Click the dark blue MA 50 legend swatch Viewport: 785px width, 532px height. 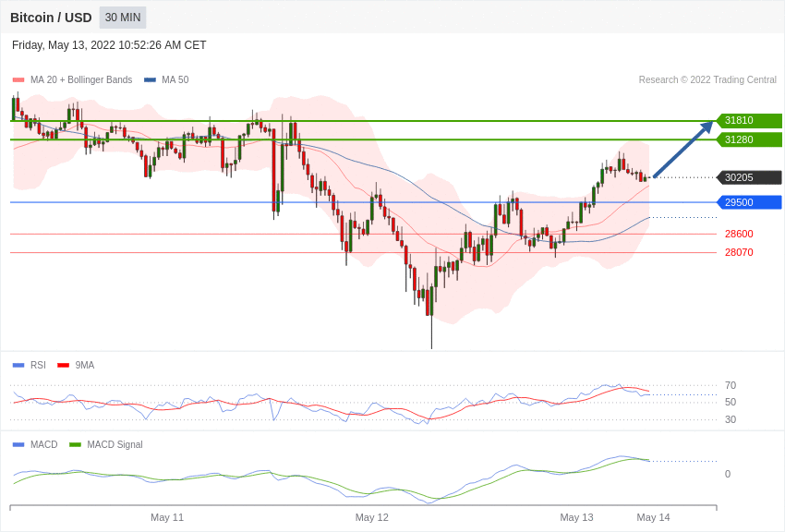150,79
